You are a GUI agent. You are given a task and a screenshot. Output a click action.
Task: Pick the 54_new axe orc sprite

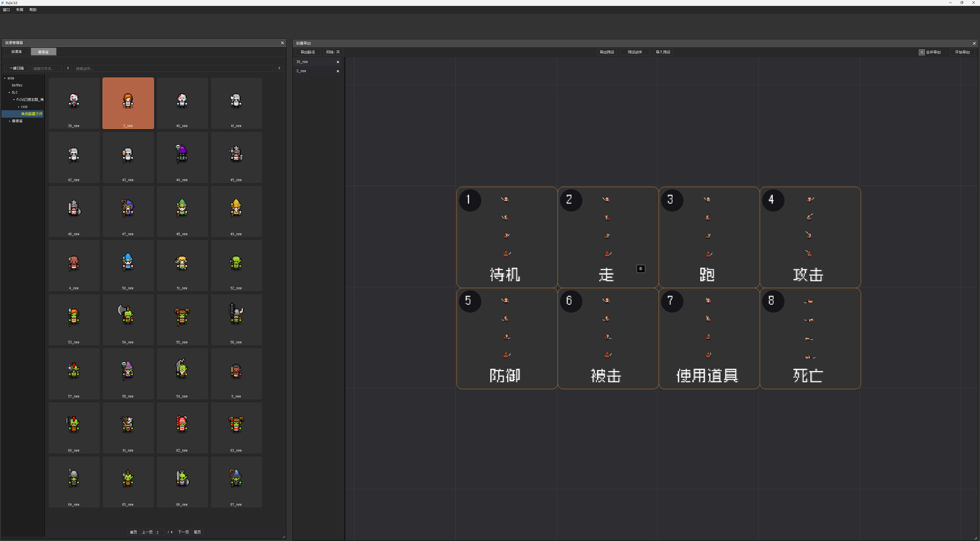128,319
